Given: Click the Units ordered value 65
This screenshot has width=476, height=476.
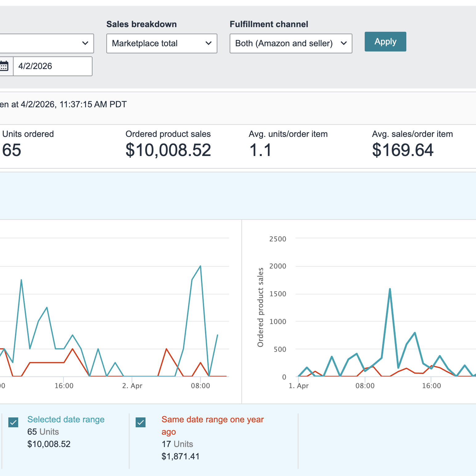Looking at the screenshot, I should pos(12,150).
